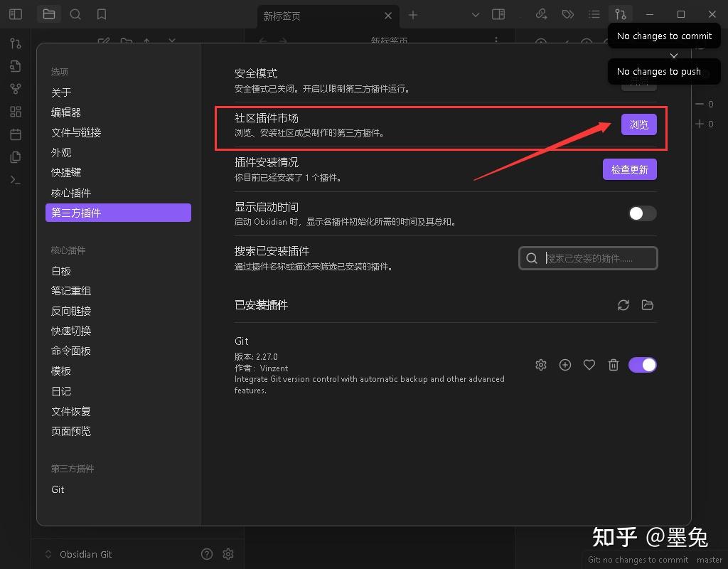Click the heart icon for the Git plugin
Image resolution: width=728 pixels, height=569 pixels.
pyautogui.click(x=589, y=364)
